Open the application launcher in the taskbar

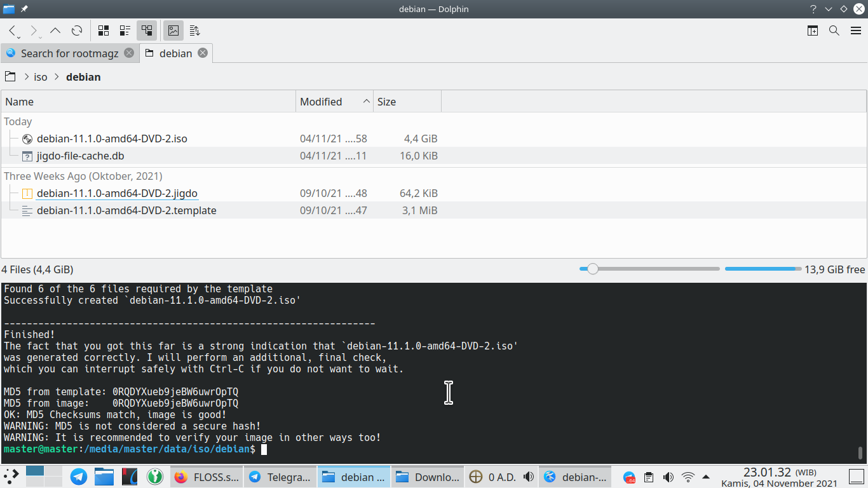point(11,477)
